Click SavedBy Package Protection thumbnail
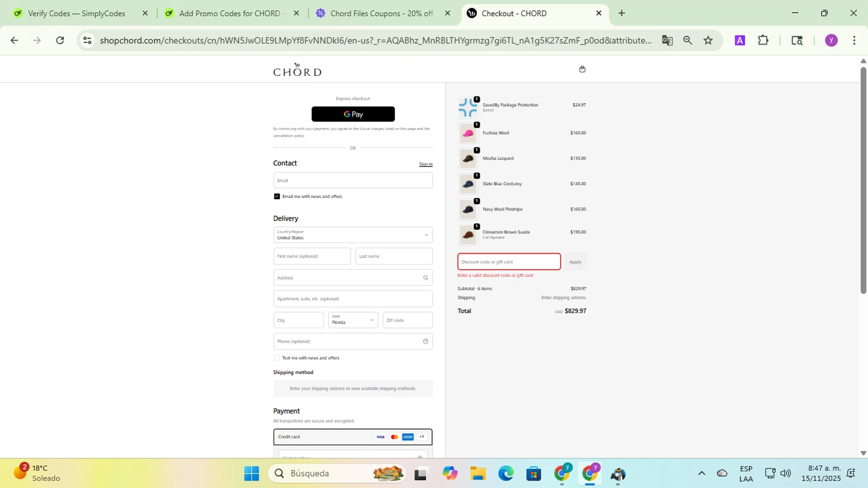Screen dimensions: 868x488 (x=468, y=108)
